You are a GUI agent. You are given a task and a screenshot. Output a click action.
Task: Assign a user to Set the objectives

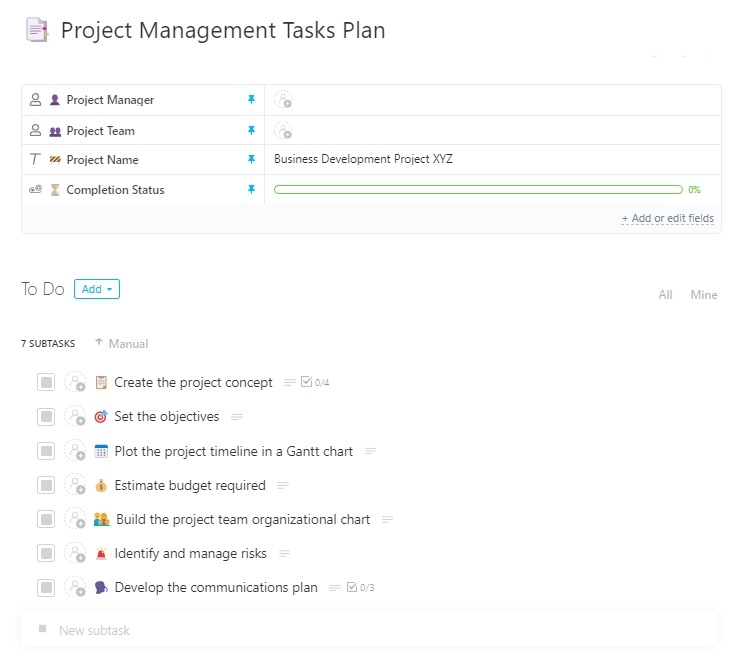tap(75, 417)
